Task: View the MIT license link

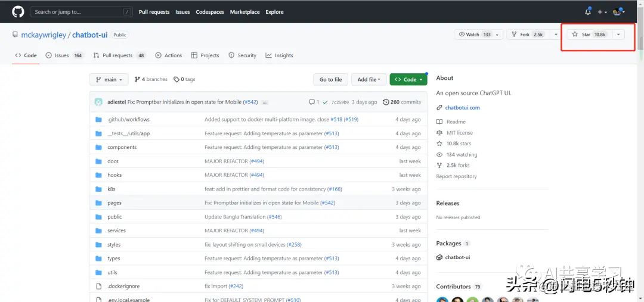Action: click(x=454, y=133)
